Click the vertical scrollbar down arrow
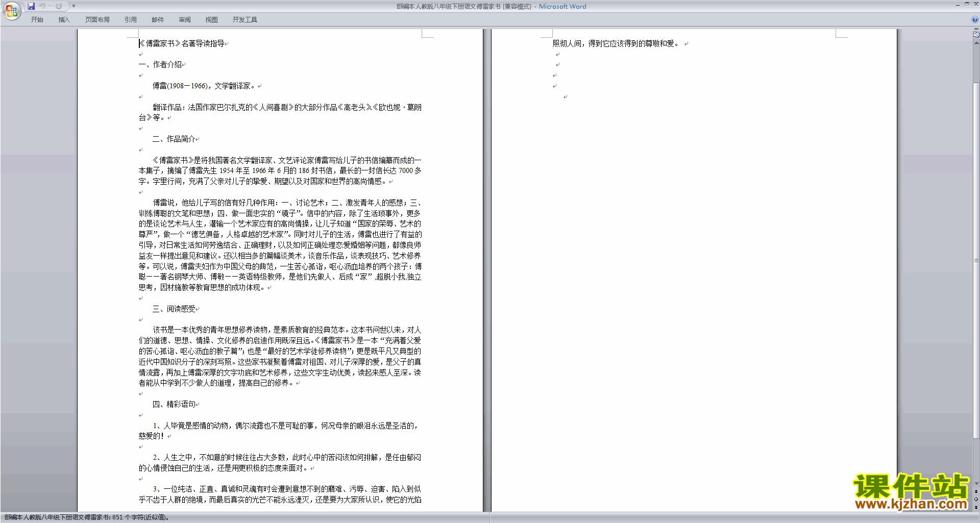The height and width of the screenshot is (523, 980). click(976, 484)
